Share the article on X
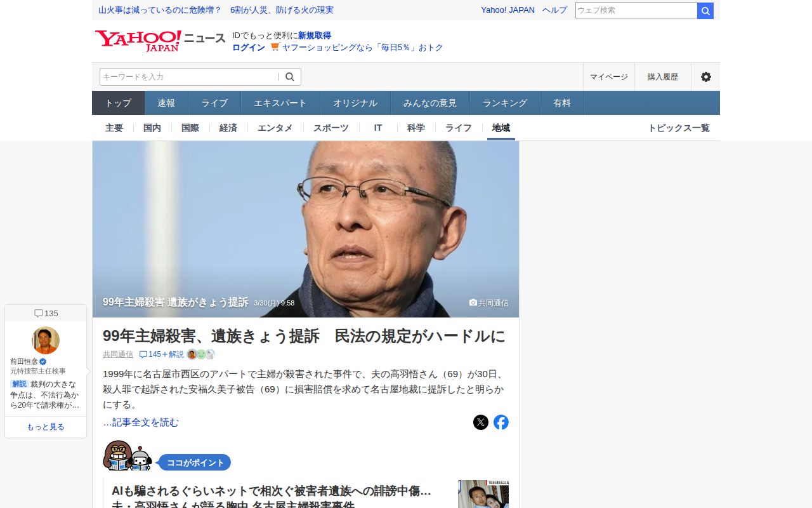 [x=481, y=422]
